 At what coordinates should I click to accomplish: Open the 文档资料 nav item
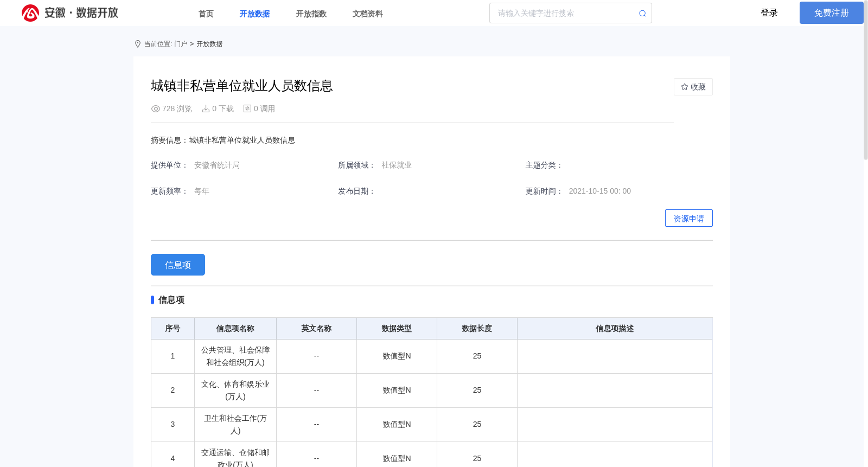pyautogui.click(x=368, y=14)
